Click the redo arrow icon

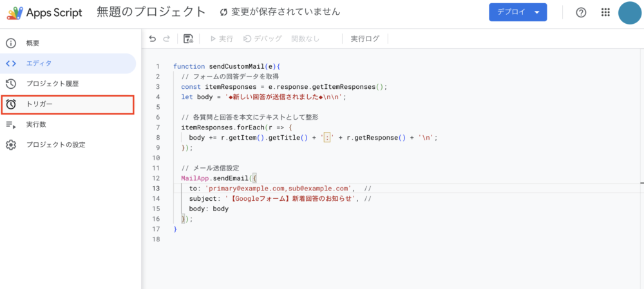[x=166, y=39]
